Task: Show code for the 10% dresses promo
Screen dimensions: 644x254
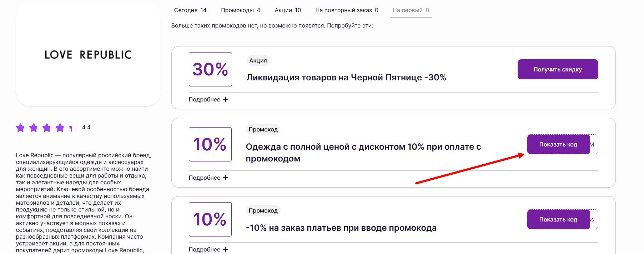Action: [558, 219]
